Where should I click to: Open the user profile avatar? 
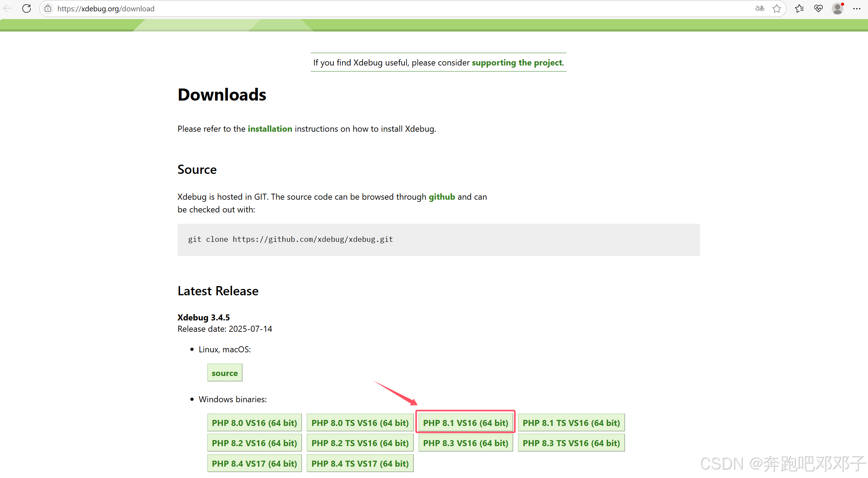coord(838,8)
